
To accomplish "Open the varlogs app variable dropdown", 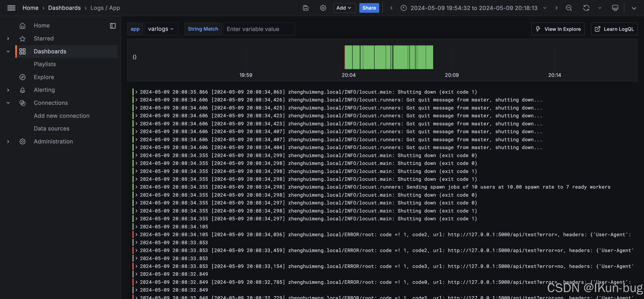I will pyautogui.click(x=161, y=29).
